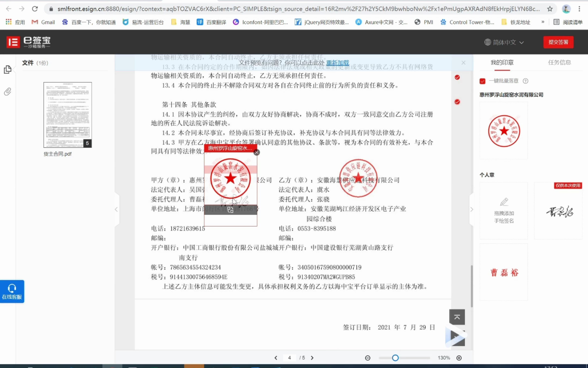Open the 阅读清单 reading list
This screenshot has height=368, width=588.
pos(568,22)
